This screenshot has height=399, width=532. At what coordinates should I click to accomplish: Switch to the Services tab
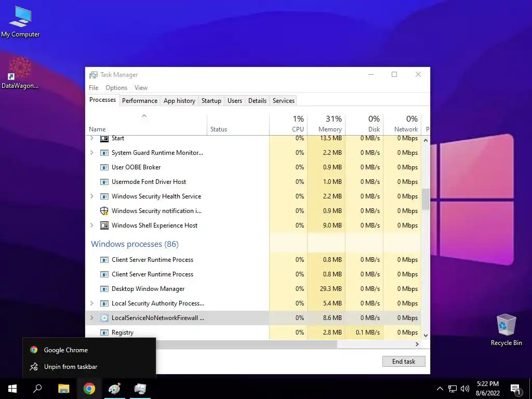[x=284, y=101]
